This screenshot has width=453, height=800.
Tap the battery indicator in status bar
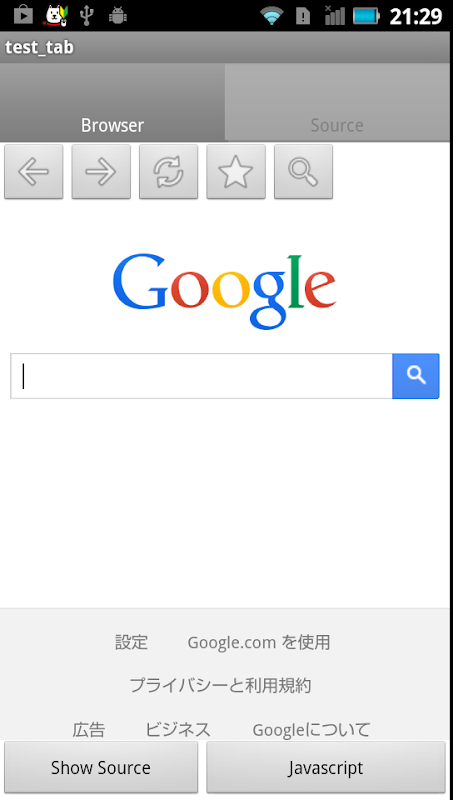(x=367, y=16)
